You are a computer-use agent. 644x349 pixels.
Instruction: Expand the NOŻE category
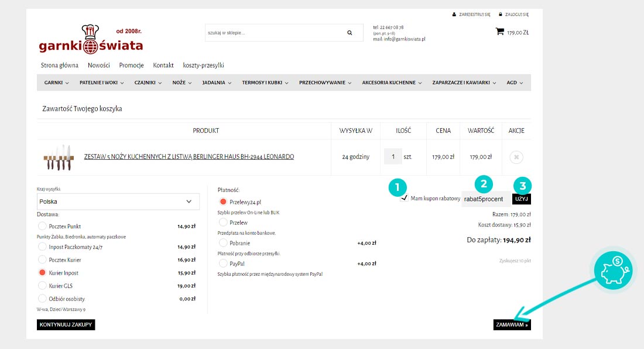pyautogui.click(x=182, y=83)
